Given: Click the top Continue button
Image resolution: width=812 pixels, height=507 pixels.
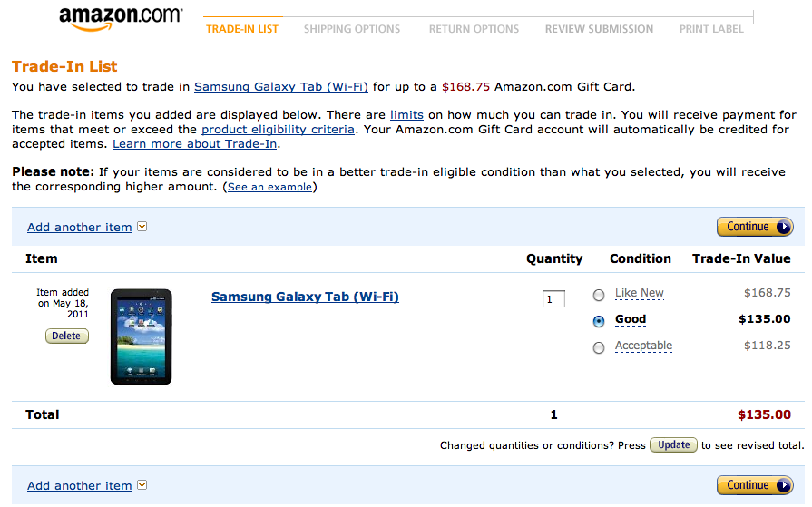Looking at the screenshot, I should [x=754, y=227].
